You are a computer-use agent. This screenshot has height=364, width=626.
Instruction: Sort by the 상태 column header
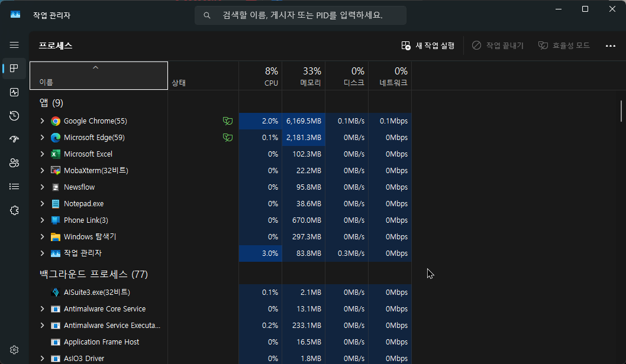pos(203,76)
